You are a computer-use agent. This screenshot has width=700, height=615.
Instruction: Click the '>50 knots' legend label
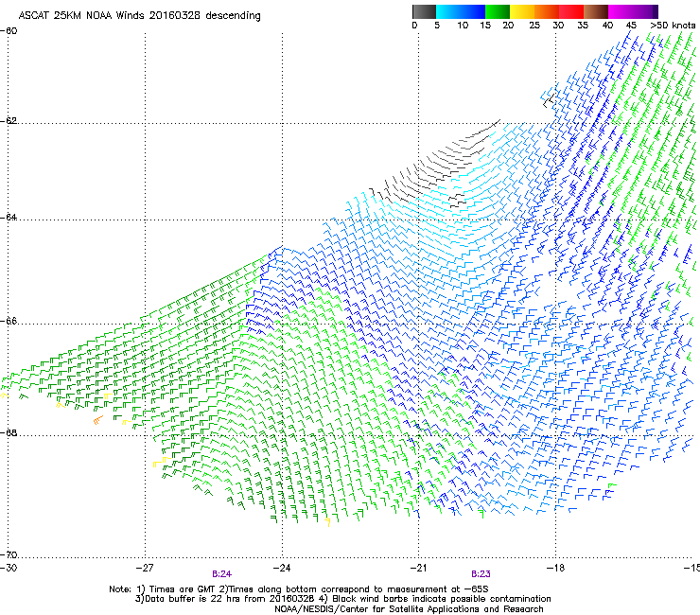coord(673,26)
